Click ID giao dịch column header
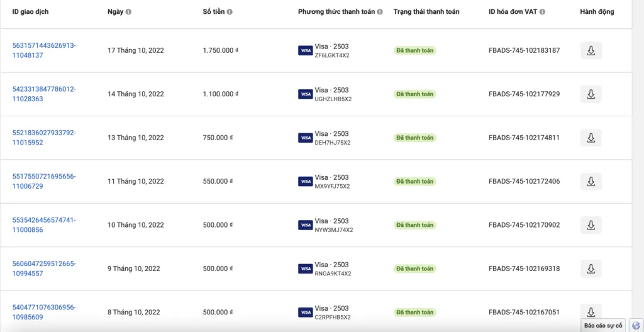Viewport: 644px width, 332px height. [x=30, y=12]
